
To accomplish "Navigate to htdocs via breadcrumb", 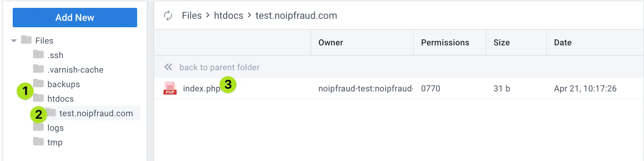I will point(229,15).
